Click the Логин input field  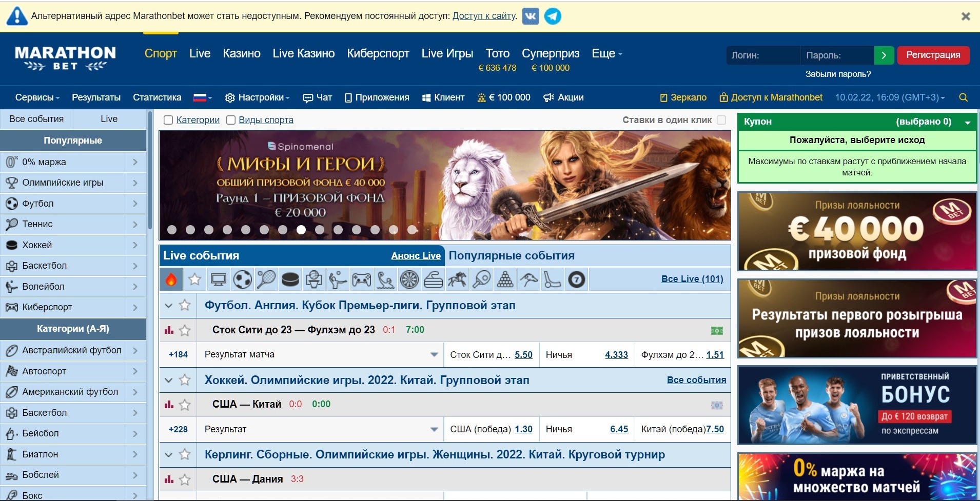(x=763, y=55)
